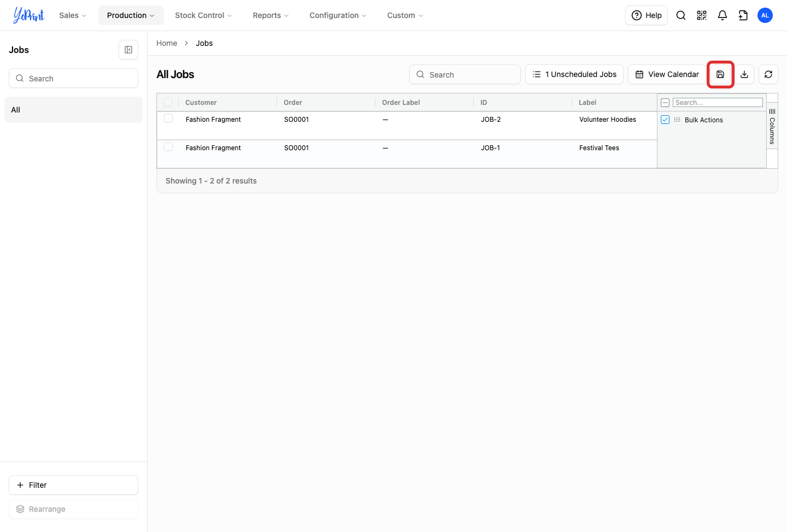Open global search magnifier icon
This screenshot has width=787, height=532.
click(x=681, y=15)
